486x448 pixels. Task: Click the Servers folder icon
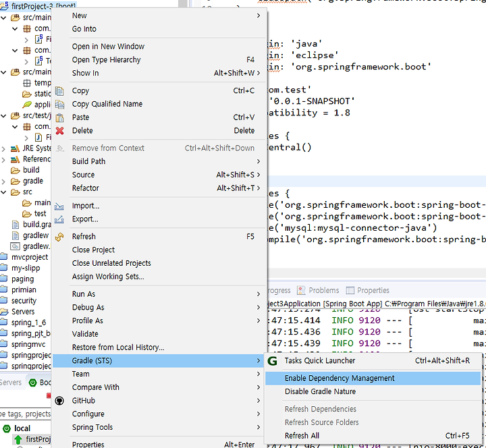[x=4, y=312]
